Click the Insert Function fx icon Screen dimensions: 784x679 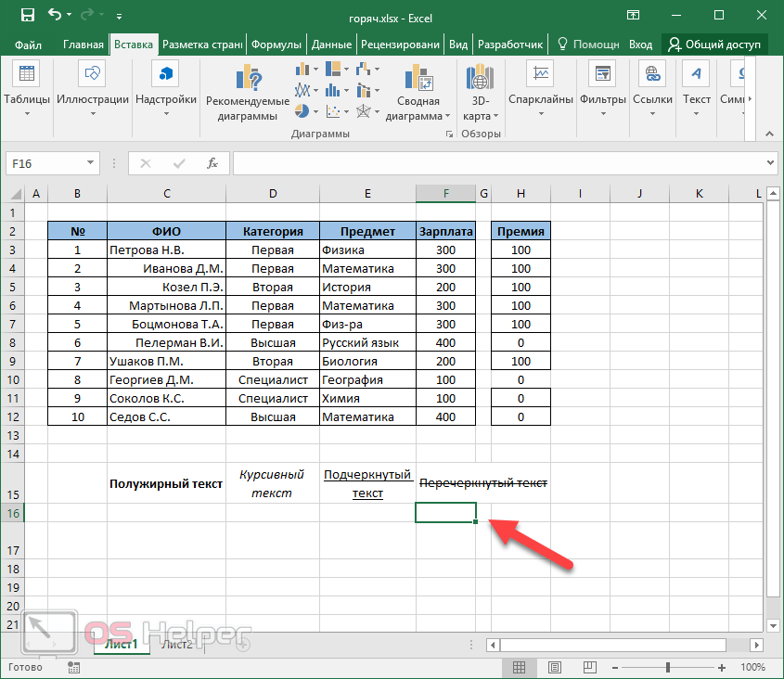click(212, 163)
